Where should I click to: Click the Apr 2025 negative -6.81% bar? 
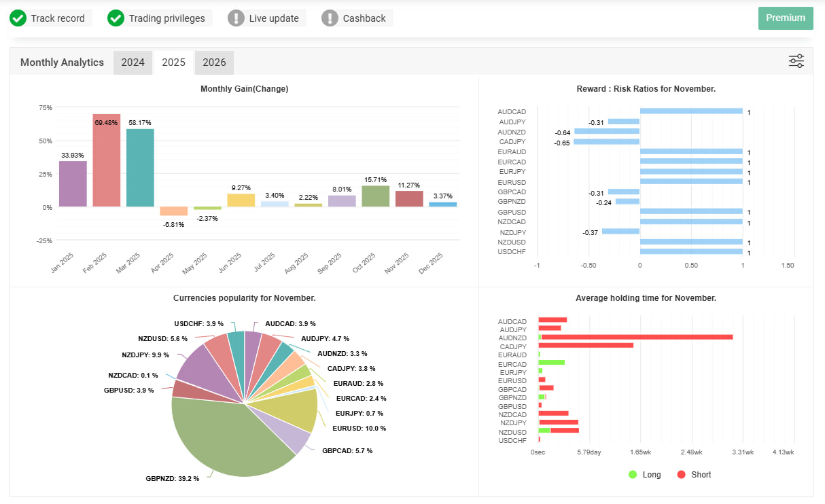tap(173, 211)
